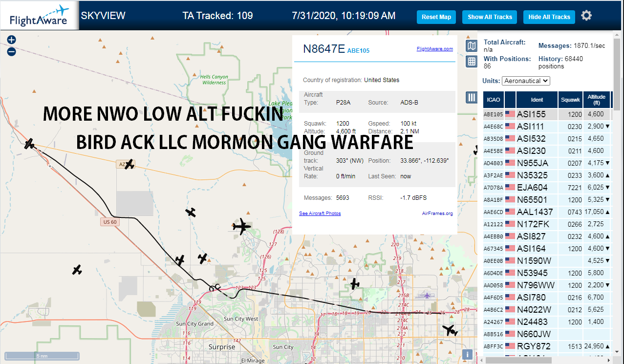Select the ASI827 aircraft row
The image size is (624, 364).
547,236
